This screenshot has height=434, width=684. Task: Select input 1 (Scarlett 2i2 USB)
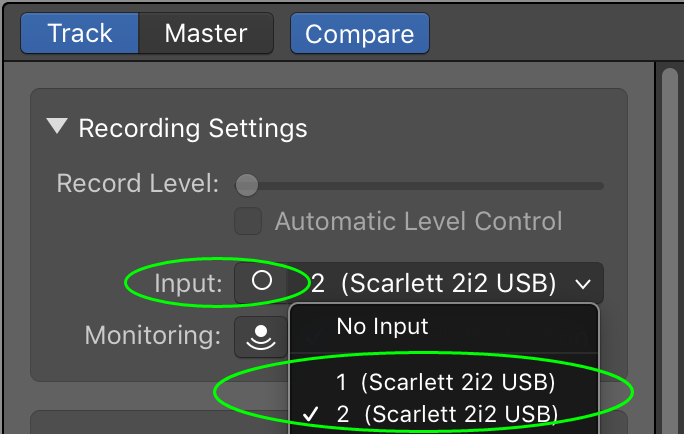point(445,382)
